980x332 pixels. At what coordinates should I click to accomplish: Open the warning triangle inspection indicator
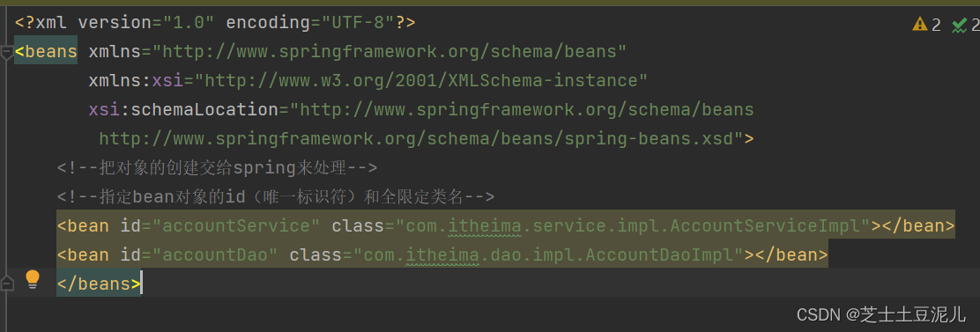pos(920,25)
